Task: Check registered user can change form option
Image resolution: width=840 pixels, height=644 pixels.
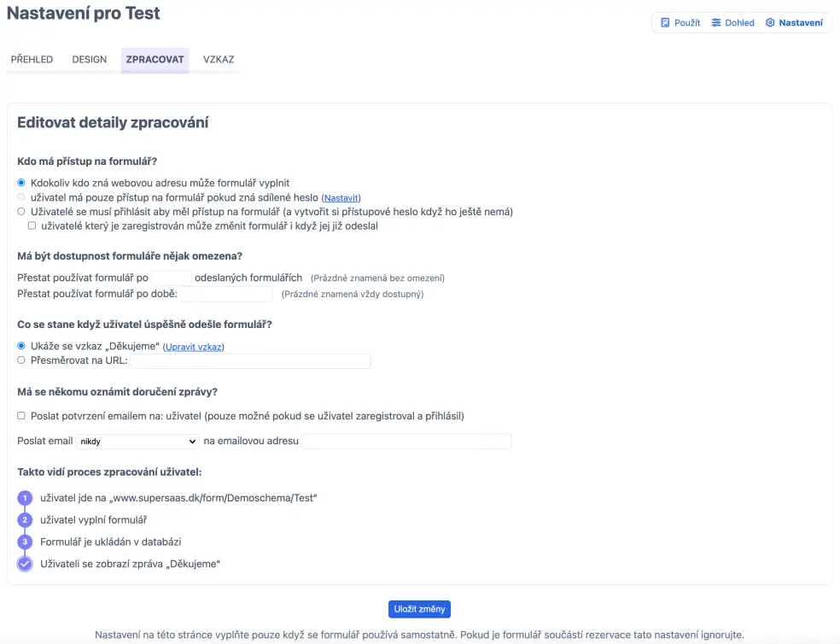Action: [x=32, y=226]
